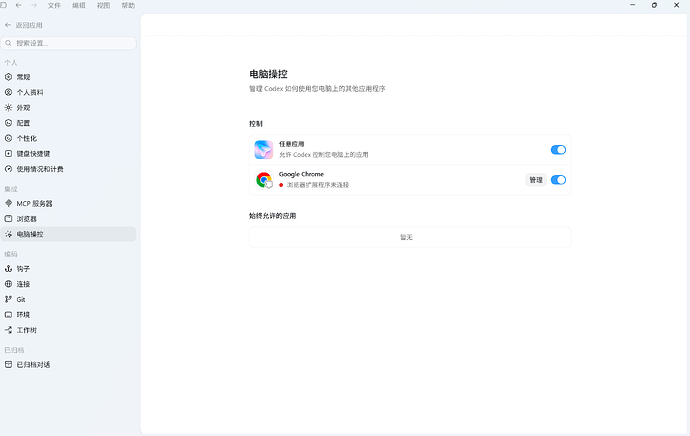Image resolution: width=690 pixels, height=436 pixels.
Task: Select MCP 服务器 label in sidebar
Action: (x=34, y=203)
